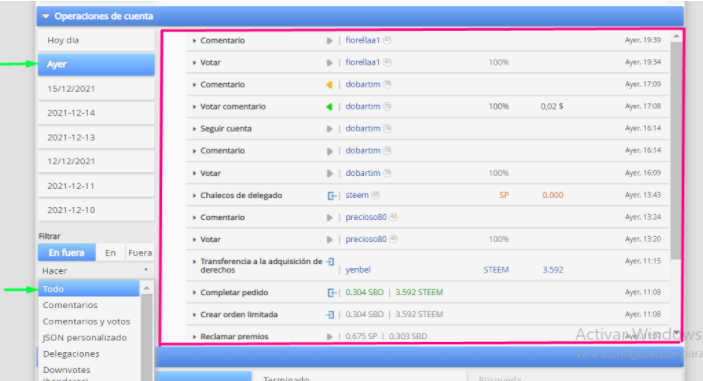Expand the Votar row at 19:34
703x381 pixels.
[194, 63]
